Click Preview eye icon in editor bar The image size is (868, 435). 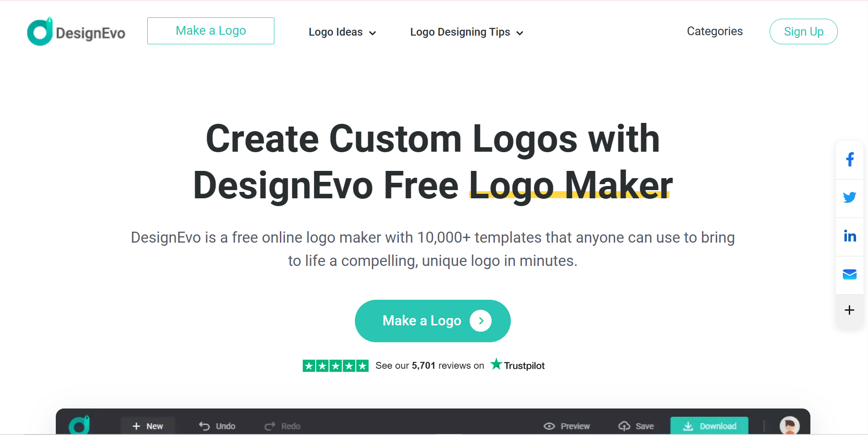click(549, 426)
